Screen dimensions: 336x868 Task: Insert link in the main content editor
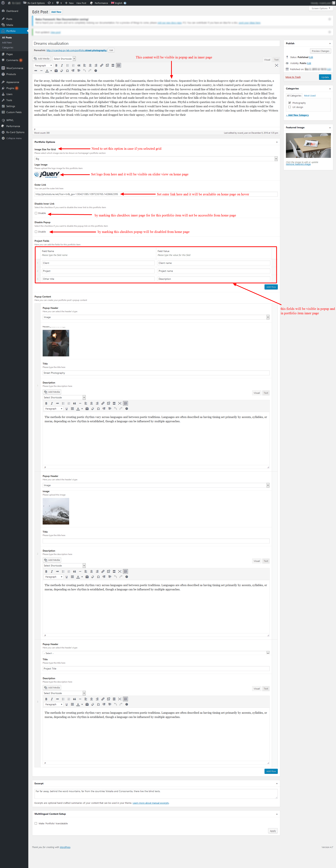tap(101, 65)
